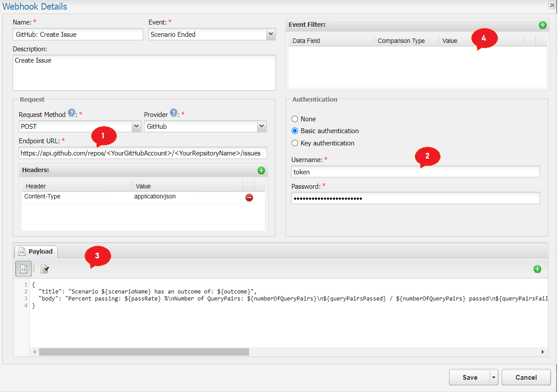Click the payload horizontal scrollbar thumb

coord(144,352)
